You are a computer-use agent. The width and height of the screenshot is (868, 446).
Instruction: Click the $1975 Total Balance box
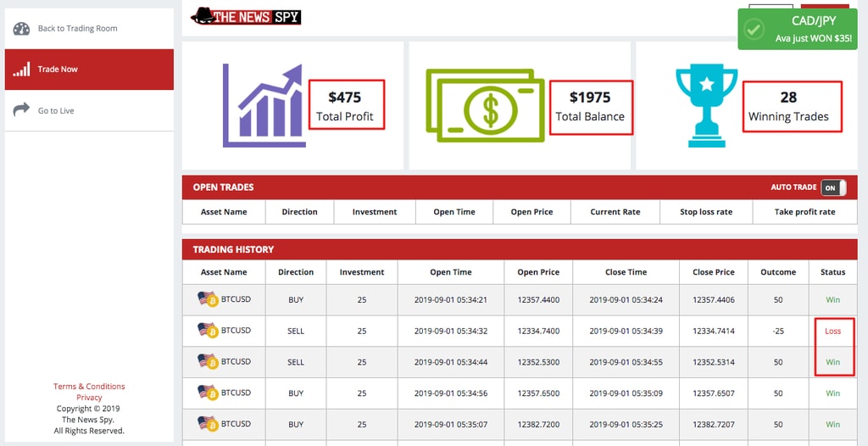590,105
